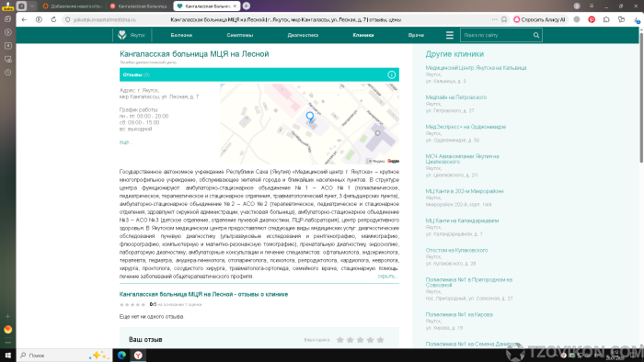
Task: Open Отостом на Кулаковского link
Action: (x=456, y=250)
